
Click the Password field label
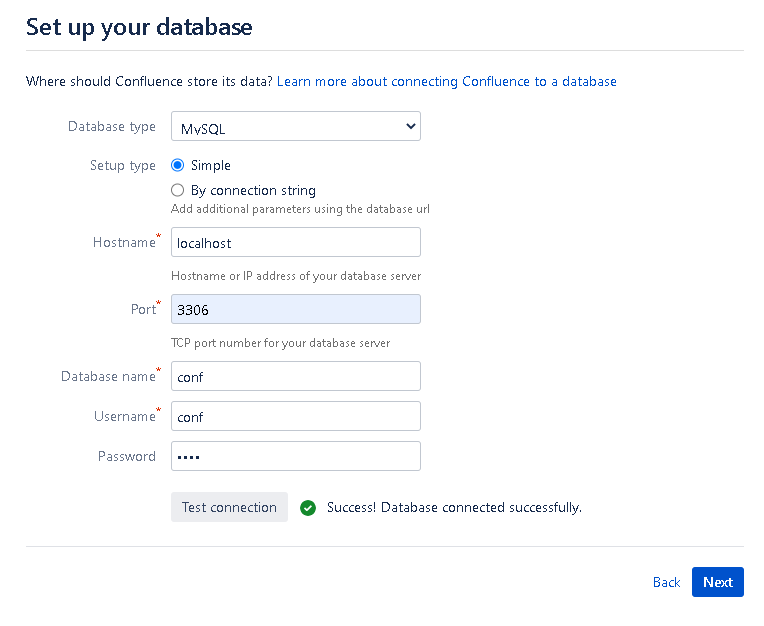tap(127, 456)
